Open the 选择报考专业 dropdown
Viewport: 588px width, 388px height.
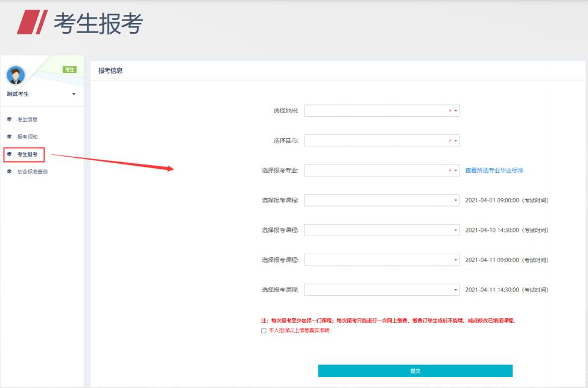(x=381, y=171)
